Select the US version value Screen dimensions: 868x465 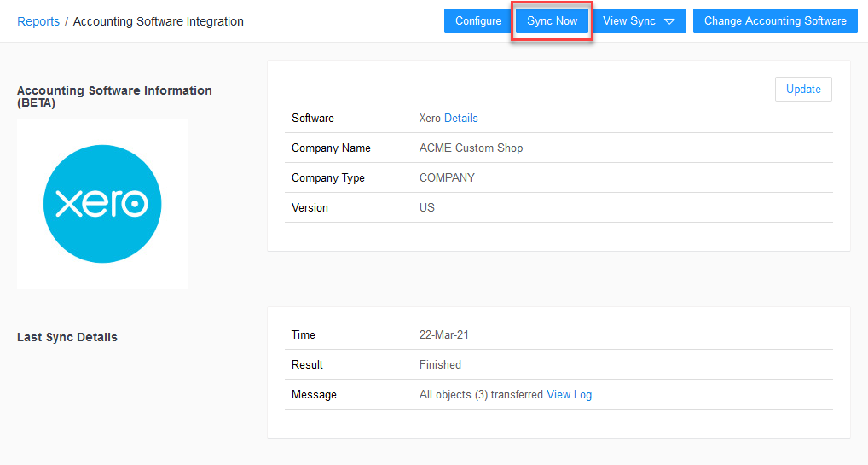[427, 208]
